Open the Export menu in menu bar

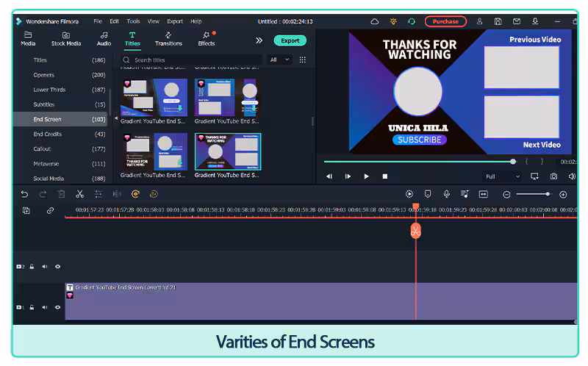coord(175,21)
